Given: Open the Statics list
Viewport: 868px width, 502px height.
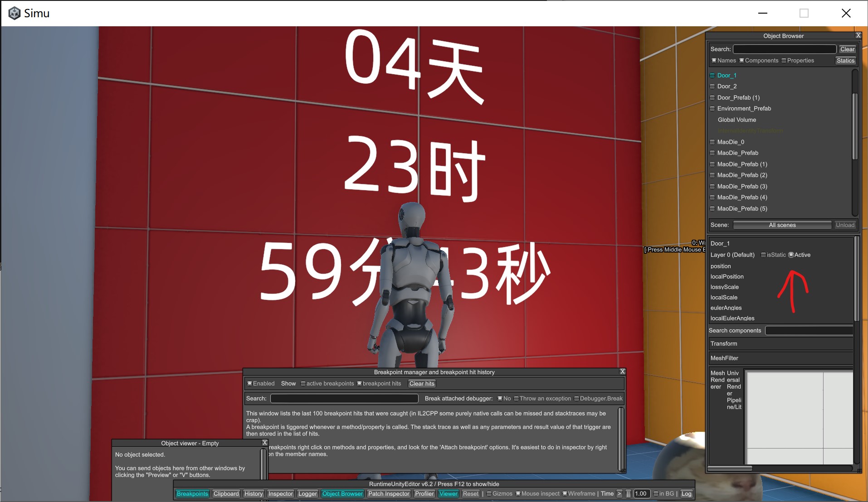Looking at the screenshot, I should coord(845,60).
